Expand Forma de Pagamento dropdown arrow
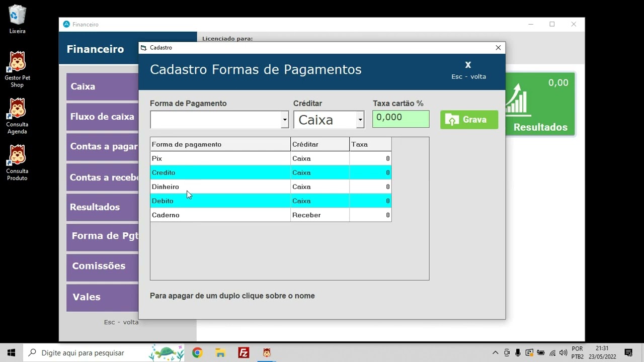644x362 pixels. 285,120
